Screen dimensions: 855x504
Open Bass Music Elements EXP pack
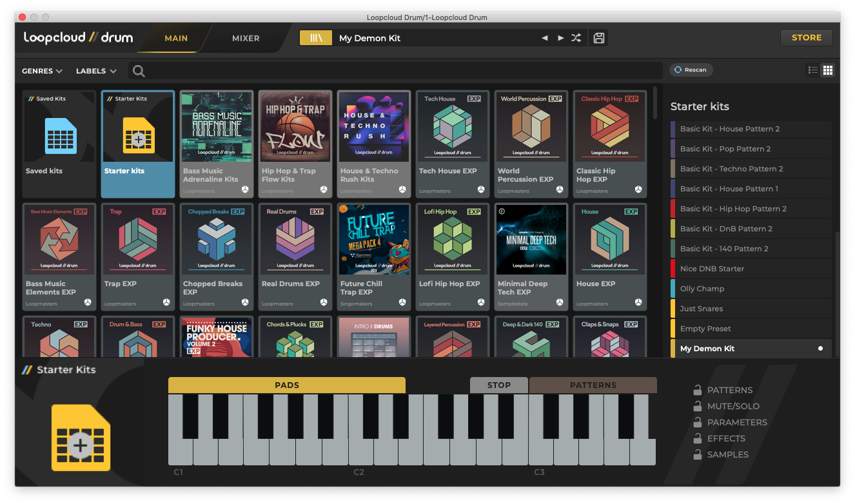pyautogui.click(x=59, y=257)
